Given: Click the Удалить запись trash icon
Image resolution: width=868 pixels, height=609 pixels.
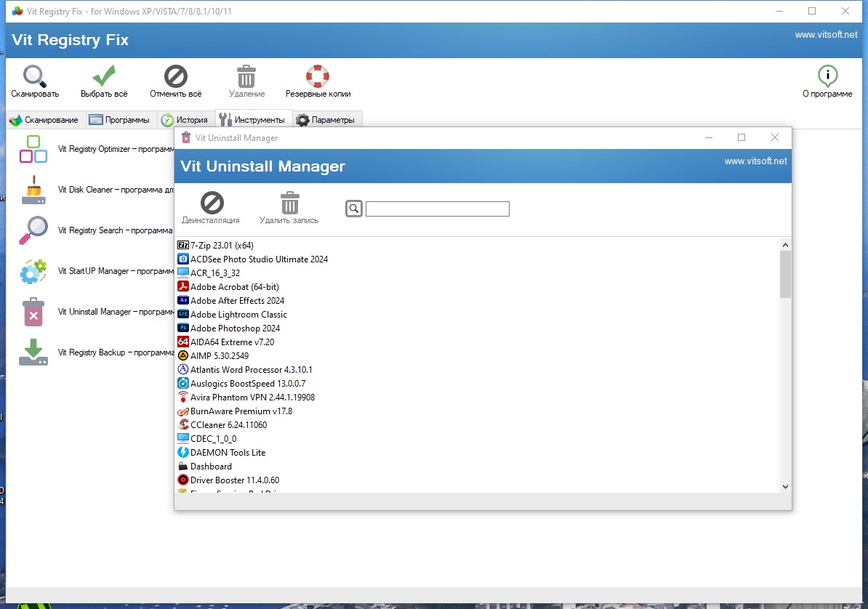Looking at the screenshot, I should pyautogui.click(x=289, y=203).
